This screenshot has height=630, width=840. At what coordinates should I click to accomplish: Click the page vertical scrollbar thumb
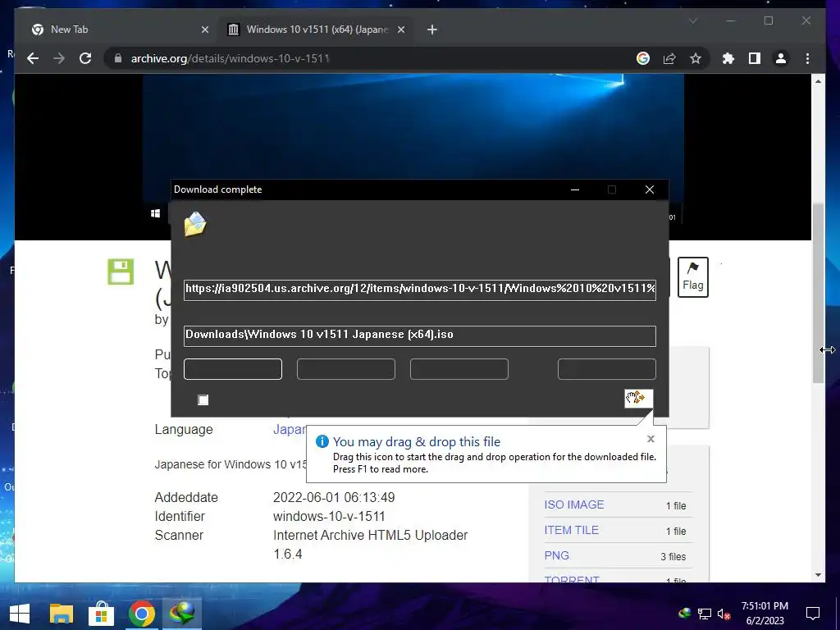coord(818,293)
